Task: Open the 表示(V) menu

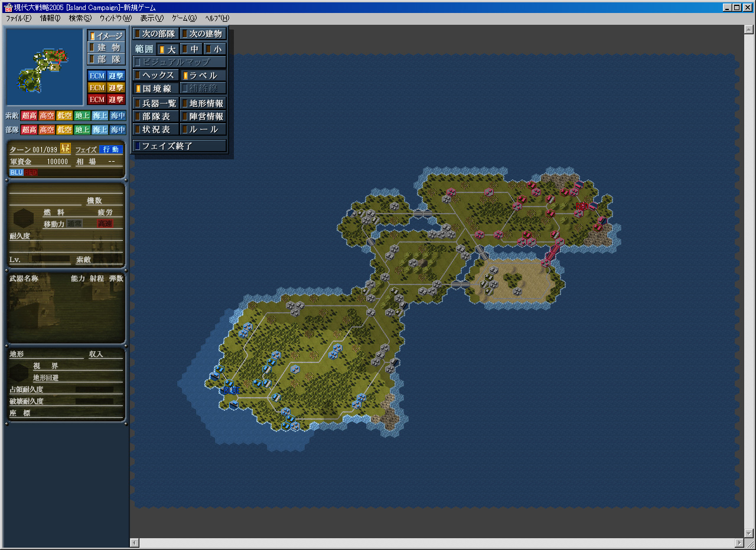Action: coord(152,18)
